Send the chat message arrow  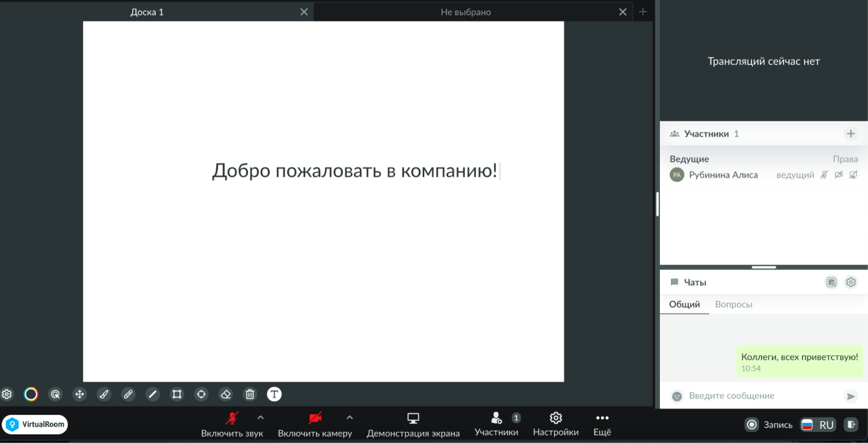click(x=851, y=396)
